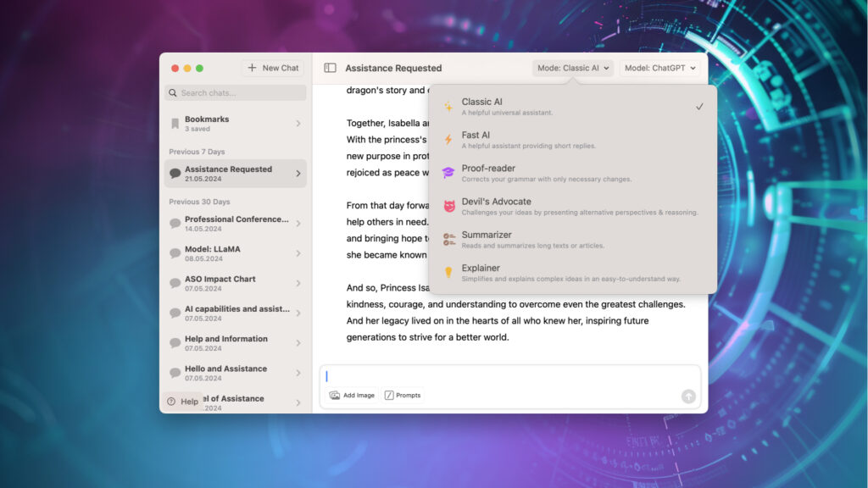Click chat bubble icon for AI capabilities chat
The width and height of the screenshot is (868, 488).
coord(175,313)
